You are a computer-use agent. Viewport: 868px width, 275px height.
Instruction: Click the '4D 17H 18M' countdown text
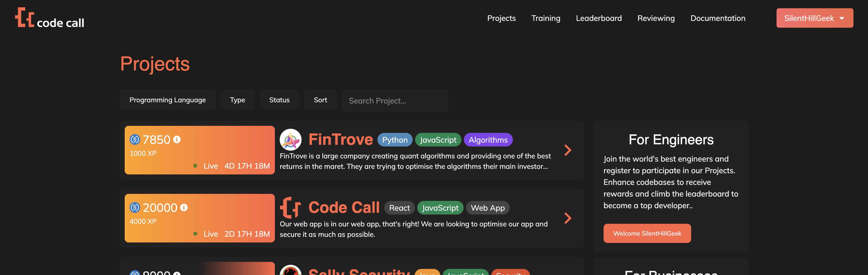(247, 166)
